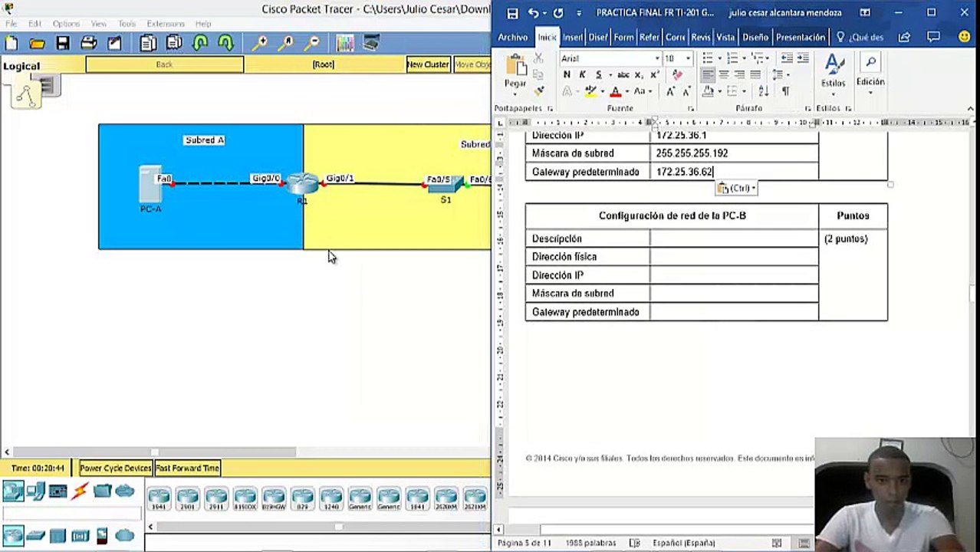Center paragraph in Word
Screen dimensions: 980x552
point(724,74)
